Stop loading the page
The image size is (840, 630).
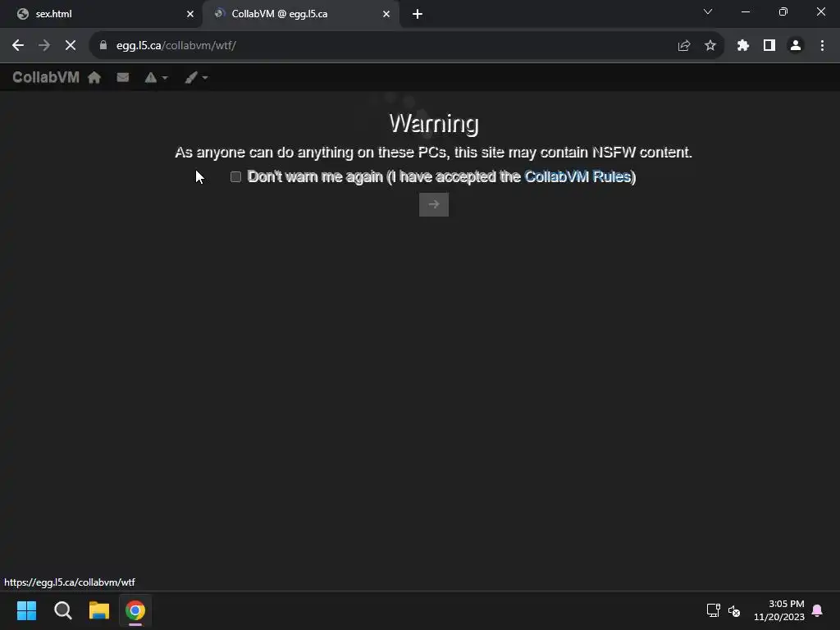click(71, 46)
